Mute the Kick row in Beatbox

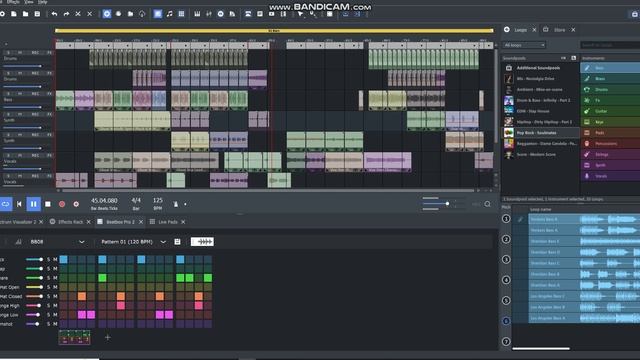[x=55, y=259]
